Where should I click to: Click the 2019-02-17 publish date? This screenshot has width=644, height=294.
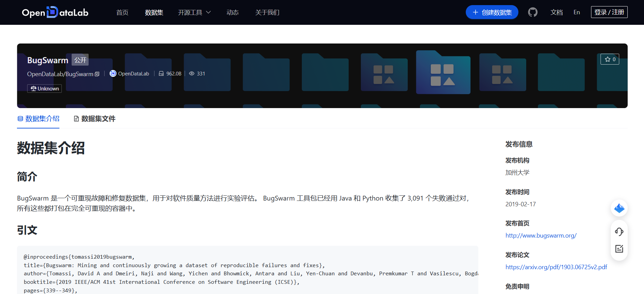[x=520, y=204]
